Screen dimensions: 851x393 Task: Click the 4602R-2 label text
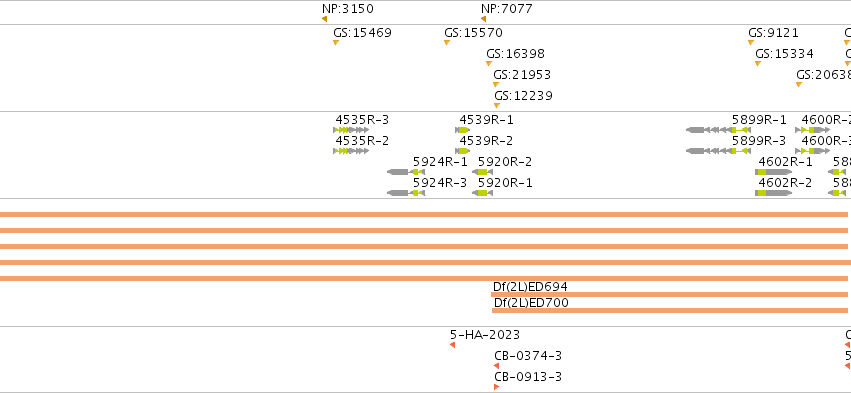coord(785,183)
